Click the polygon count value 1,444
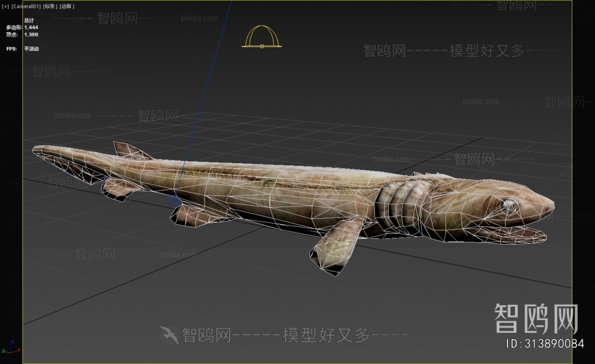Screen dimensions: 595x364 [31, 27]
